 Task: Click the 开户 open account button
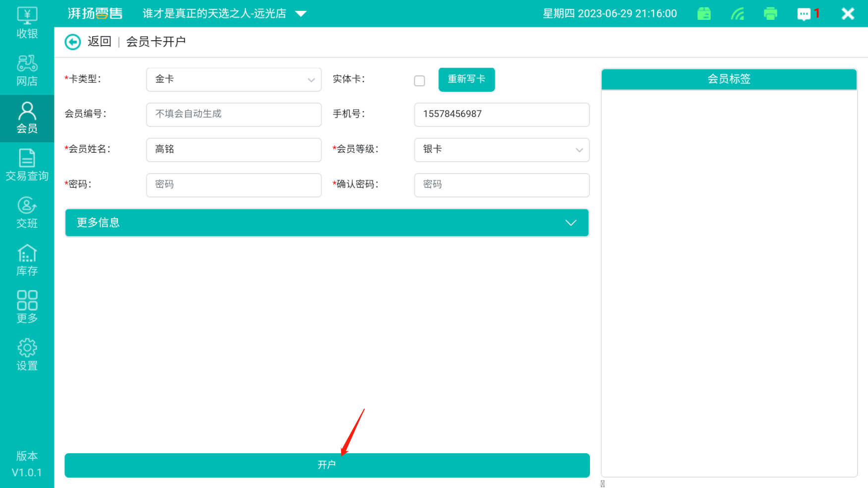click(x=327, y=465)
